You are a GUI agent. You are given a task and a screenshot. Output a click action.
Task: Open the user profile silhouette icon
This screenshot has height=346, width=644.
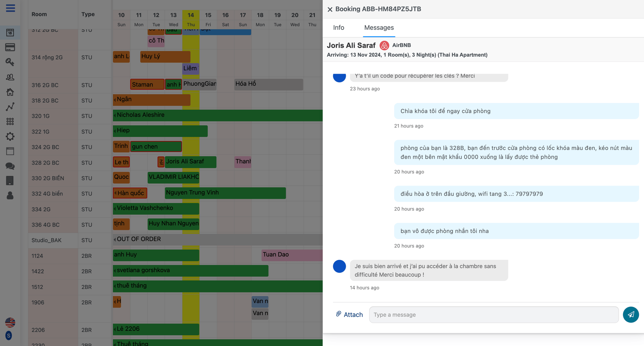pos(10,195)
